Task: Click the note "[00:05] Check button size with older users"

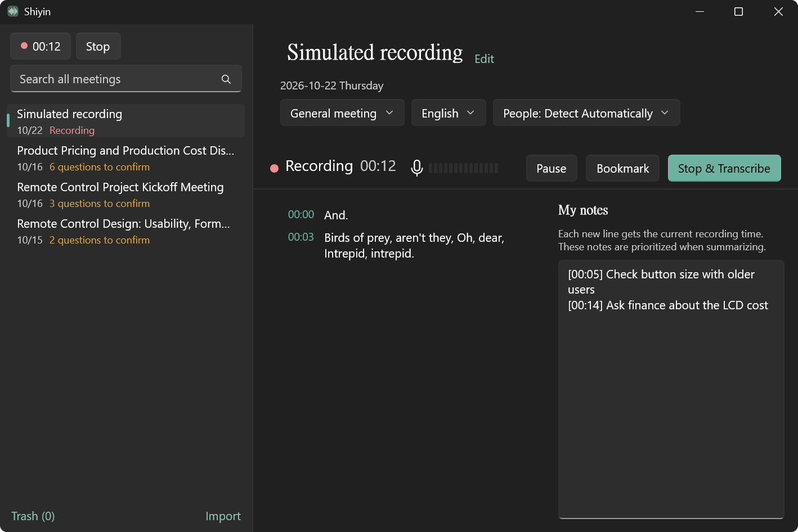Action: (x=661, y=282)
